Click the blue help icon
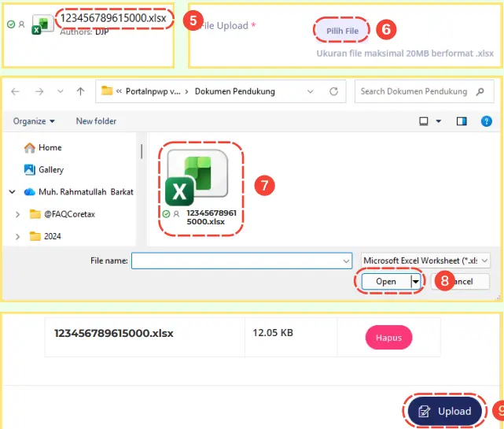The height and width of the screenshot is (429, 504). [487, 121]
